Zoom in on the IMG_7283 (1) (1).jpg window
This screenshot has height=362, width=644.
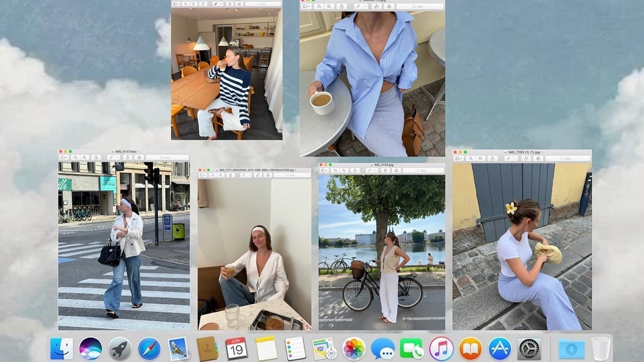[480, 158]
